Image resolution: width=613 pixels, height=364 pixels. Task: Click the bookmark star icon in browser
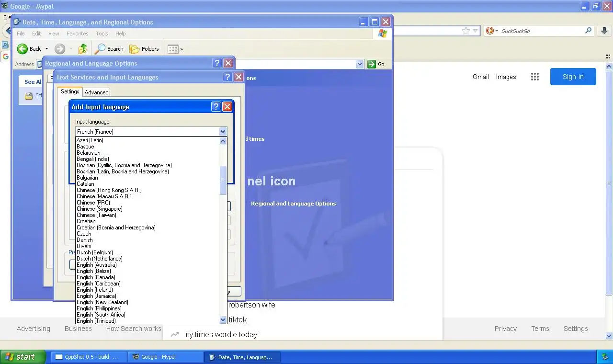click(x=466, y=31)
